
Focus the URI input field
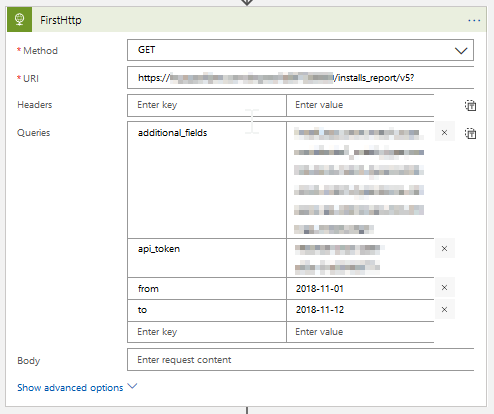point(300,78)
